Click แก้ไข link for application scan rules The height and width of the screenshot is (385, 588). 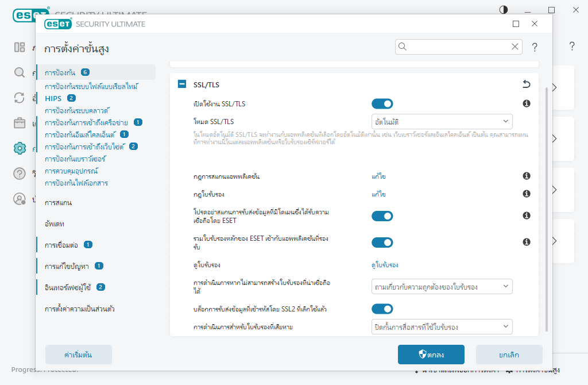tap(379, 176)
